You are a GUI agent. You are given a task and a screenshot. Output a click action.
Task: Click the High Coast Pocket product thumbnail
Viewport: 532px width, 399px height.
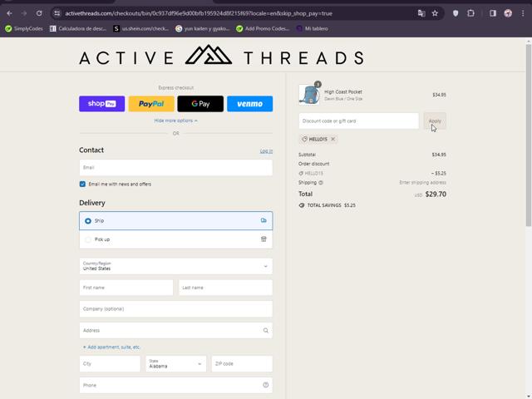click(x=309, y=95)
